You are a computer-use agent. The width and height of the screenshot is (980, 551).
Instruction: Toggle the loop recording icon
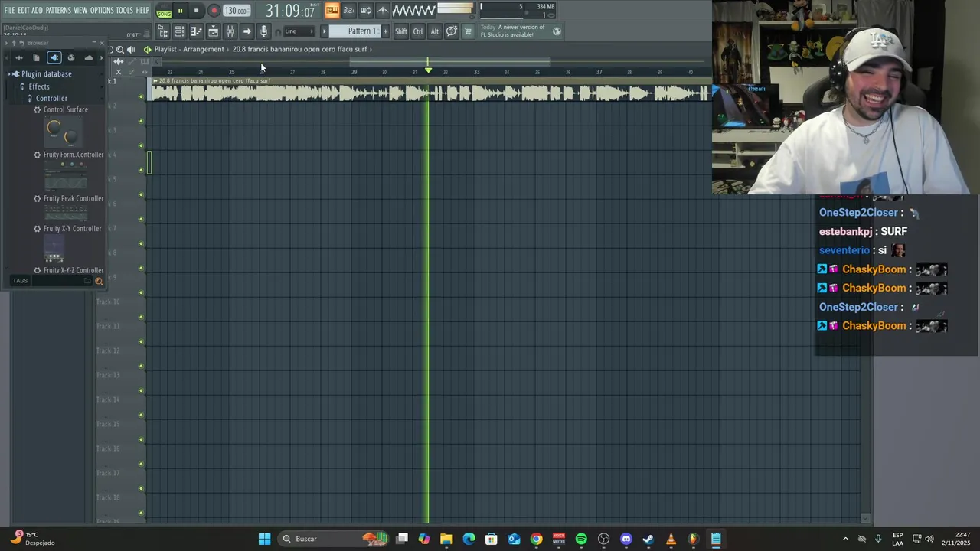[x=365, y=11]
